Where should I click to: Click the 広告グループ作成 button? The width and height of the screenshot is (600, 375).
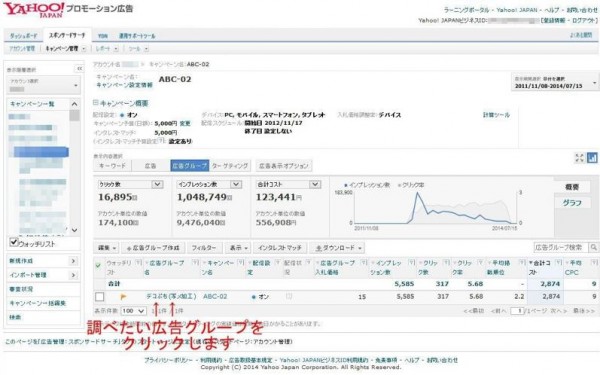[x=153, y=248]
